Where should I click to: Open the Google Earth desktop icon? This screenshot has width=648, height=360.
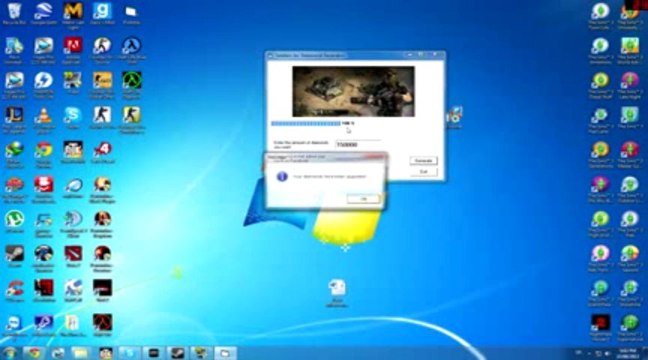43,11
